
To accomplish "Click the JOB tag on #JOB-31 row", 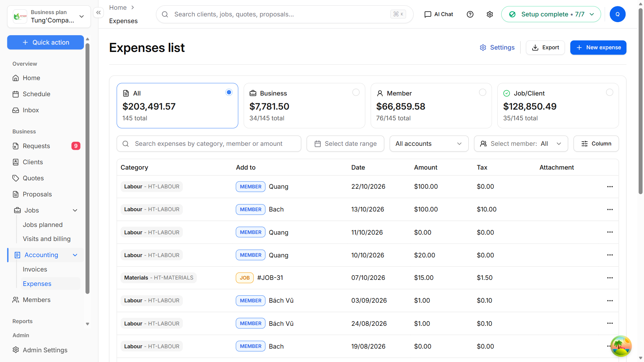I will (245, 278).
